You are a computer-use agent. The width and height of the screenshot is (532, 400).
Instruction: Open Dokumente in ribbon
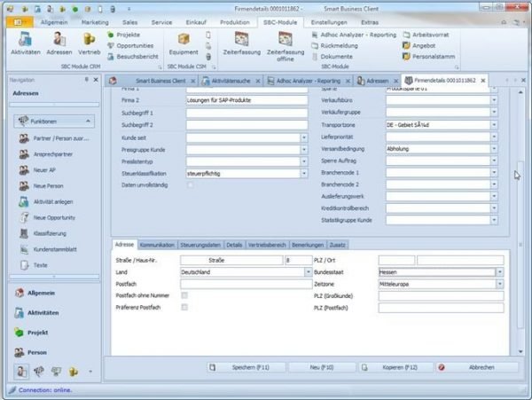(332, 56)
